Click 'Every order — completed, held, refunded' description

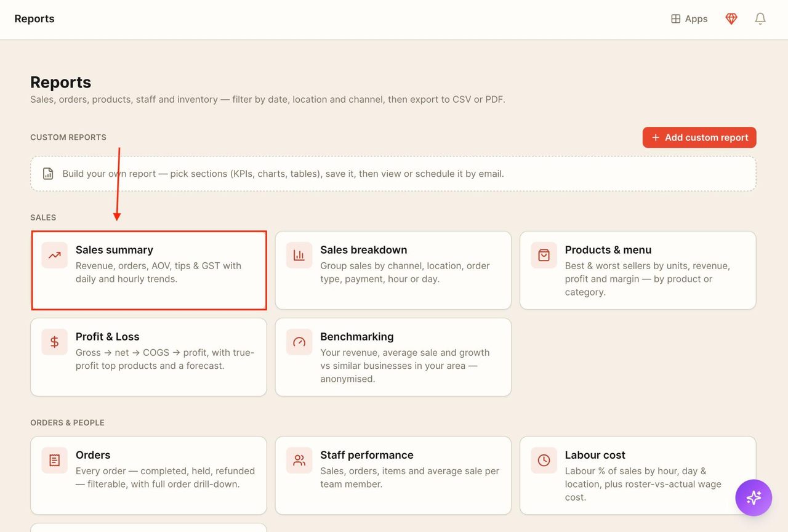(165, 477)
